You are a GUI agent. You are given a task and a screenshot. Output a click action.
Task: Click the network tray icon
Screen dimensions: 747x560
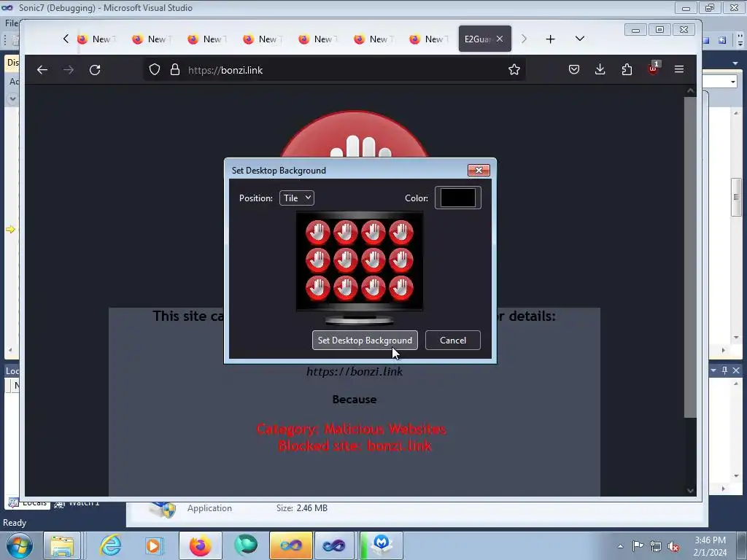tap(656, 546)
